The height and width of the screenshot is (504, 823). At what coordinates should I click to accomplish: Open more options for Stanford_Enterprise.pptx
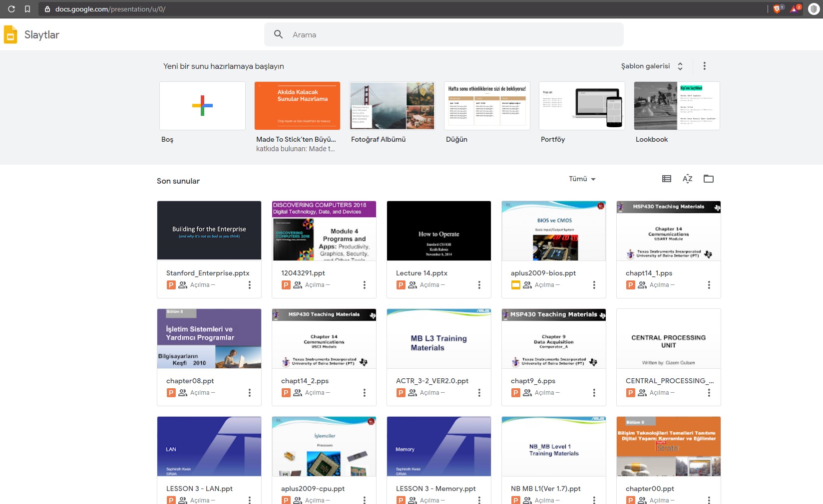(250, 285)
